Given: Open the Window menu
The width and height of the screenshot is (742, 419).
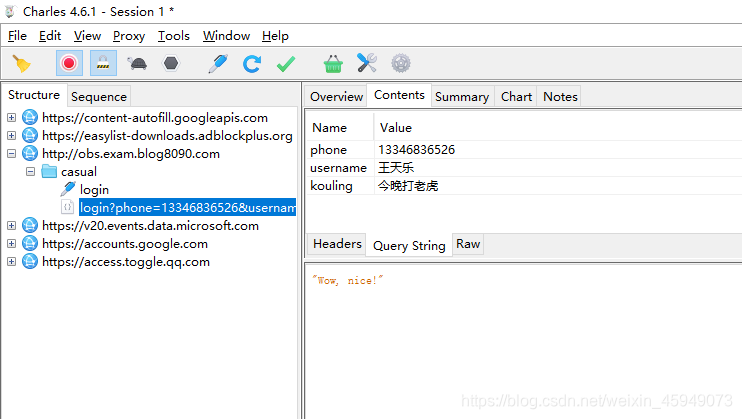Looking at the screenshot, I should coord(226,36).
